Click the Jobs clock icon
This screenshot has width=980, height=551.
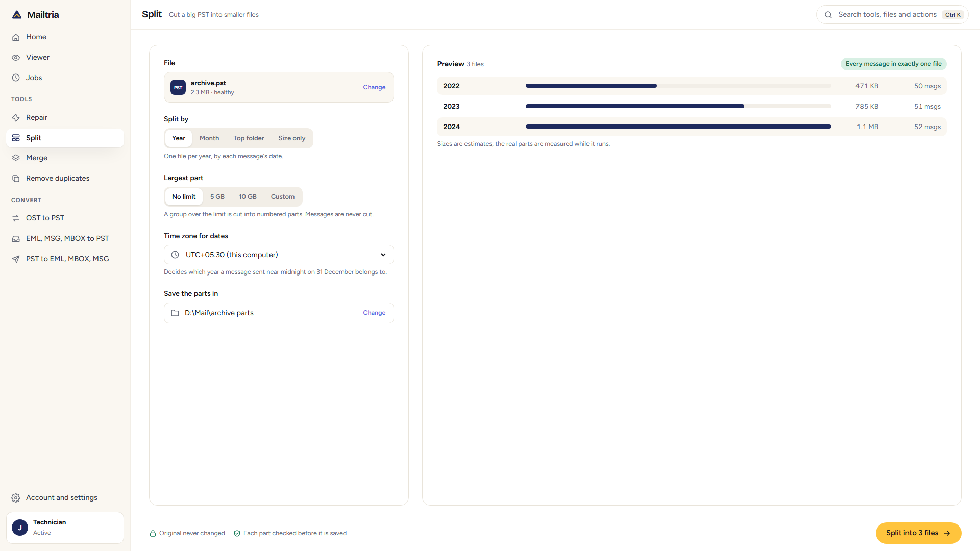click(16, 78)
